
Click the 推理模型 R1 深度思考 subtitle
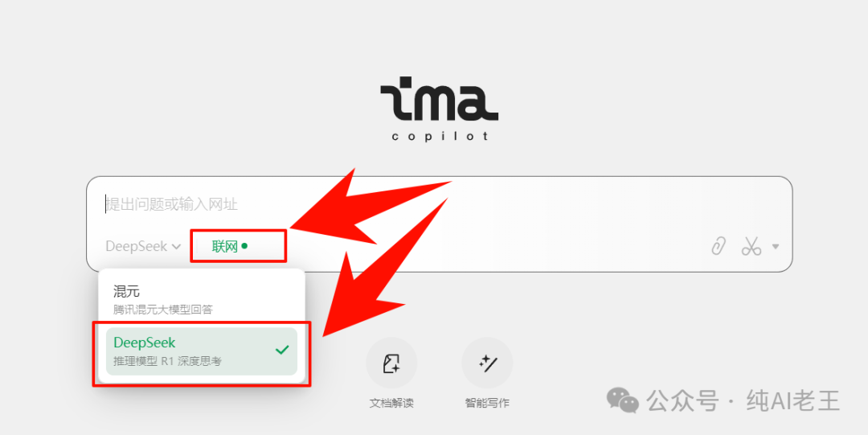point(167,361)
